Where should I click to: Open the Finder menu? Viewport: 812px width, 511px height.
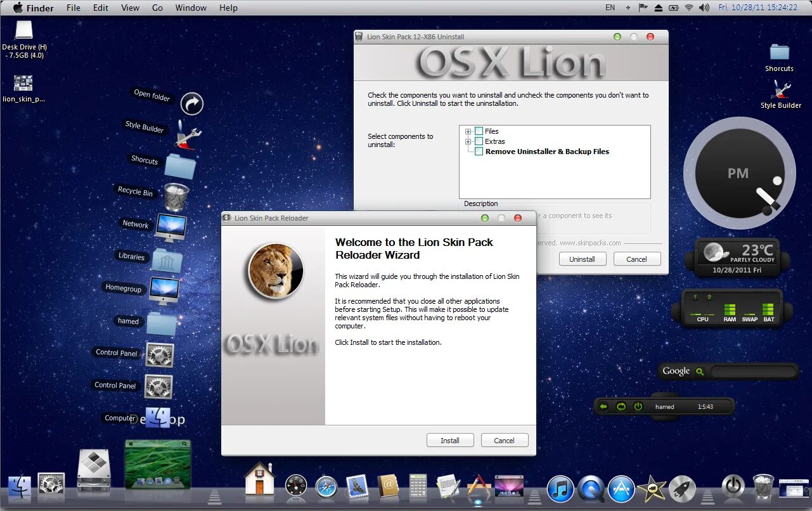(x=40, y=8)
